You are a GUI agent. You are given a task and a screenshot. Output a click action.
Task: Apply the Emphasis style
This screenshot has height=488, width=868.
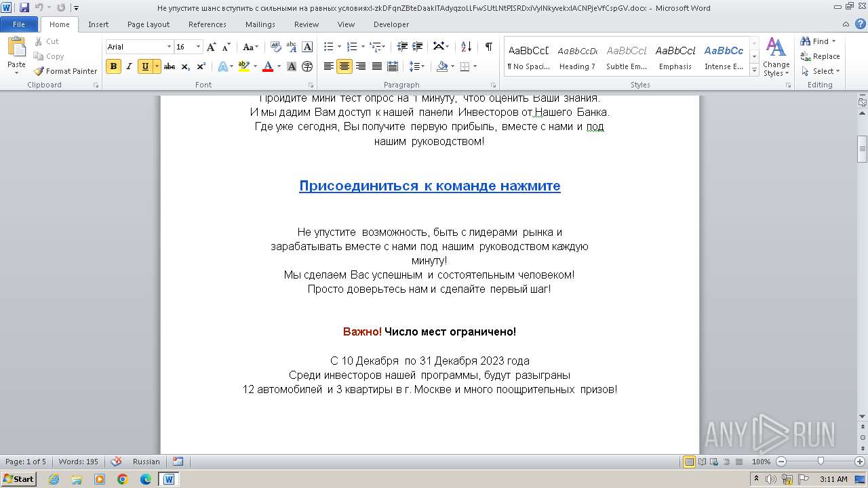[675, 58]
